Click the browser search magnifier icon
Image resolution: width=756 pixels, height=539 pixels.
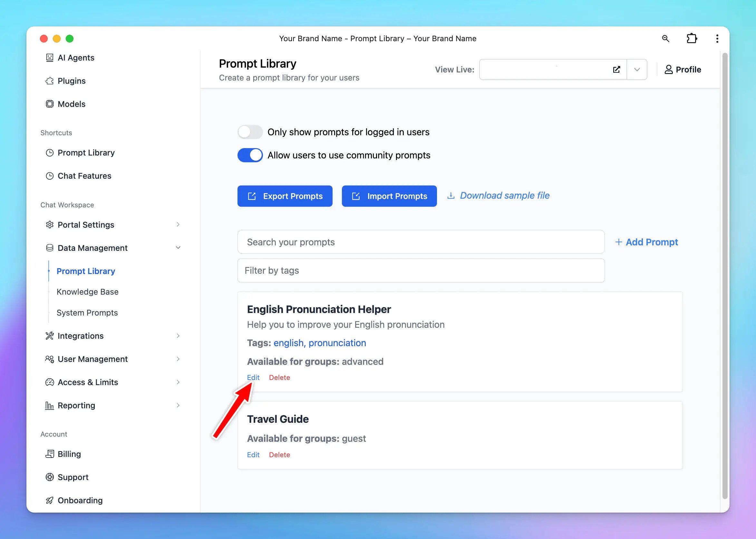point(665,39)
